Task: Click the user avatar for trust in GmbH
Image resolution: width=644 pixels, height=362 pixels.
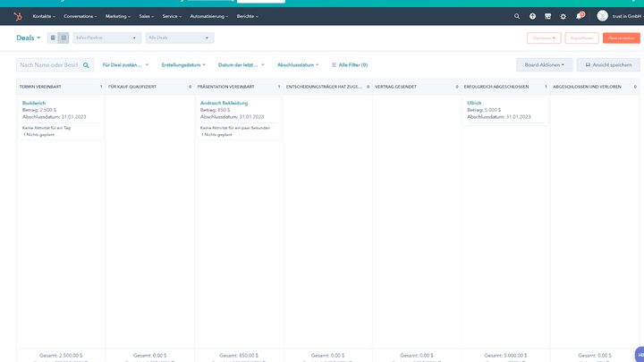Action: (602, 16)
